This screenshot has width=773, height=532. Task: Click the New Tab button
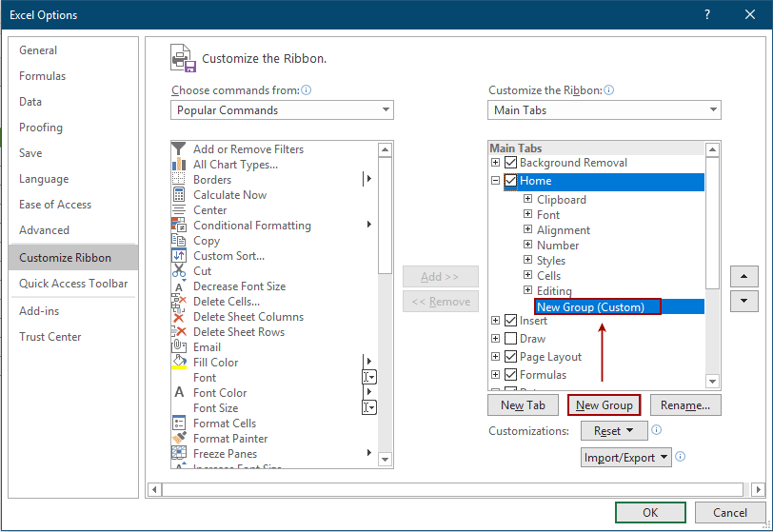tap(523, 405)
